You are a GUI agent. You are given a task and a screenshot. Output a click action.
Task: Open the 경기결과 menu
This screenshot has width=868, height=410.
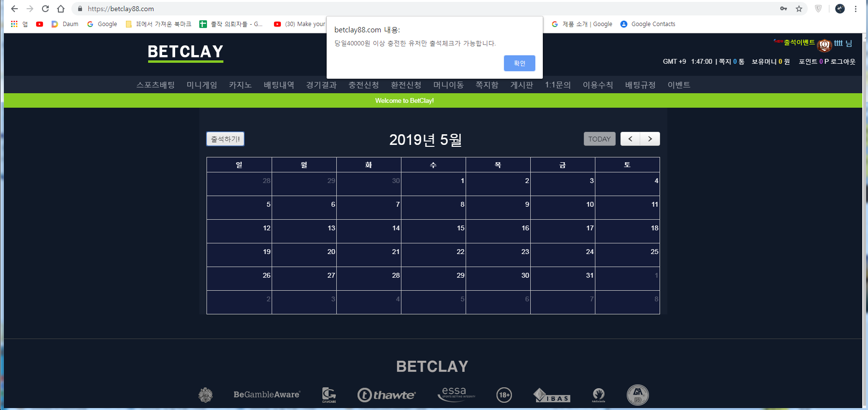click(321, 85)
